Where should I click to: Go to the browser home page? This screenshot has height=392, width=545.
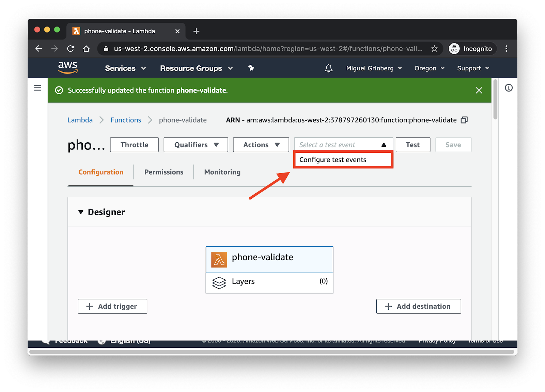[x=86, y=49]
